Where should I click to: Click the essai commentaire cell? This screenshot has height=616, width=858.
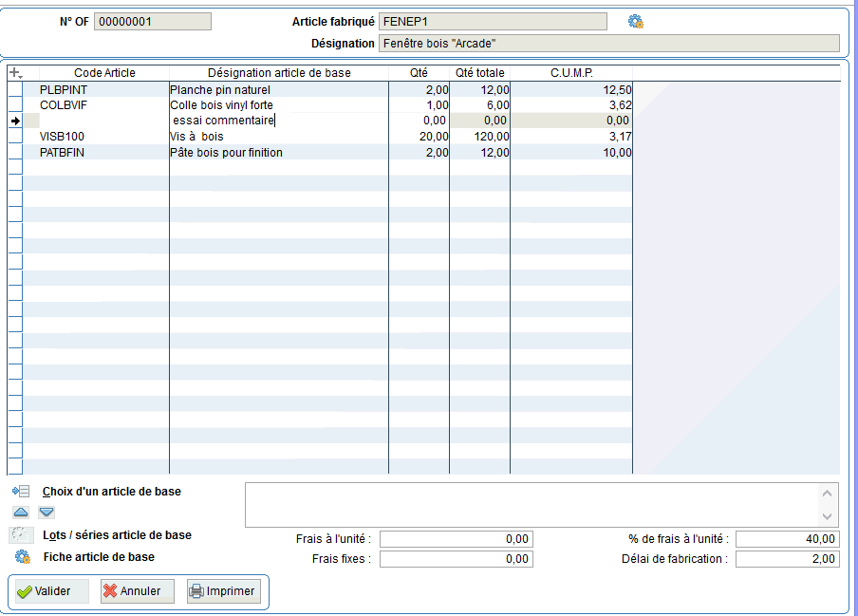coord(279,121)
